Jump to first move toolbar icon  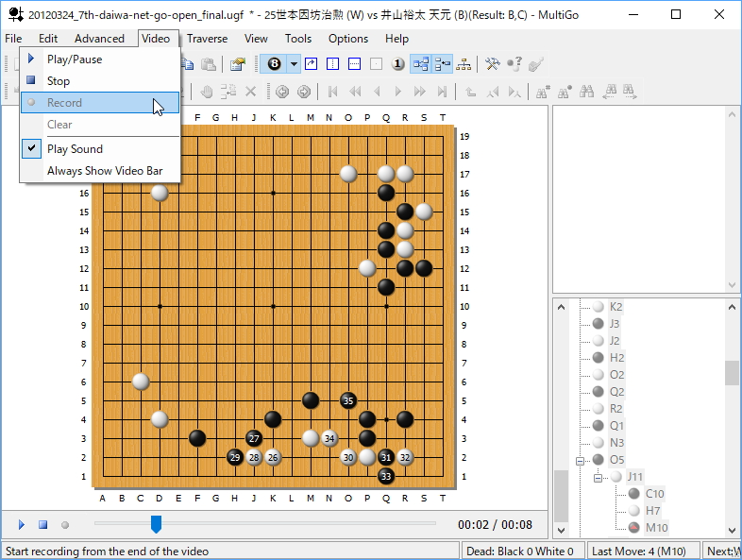[332, 92]
